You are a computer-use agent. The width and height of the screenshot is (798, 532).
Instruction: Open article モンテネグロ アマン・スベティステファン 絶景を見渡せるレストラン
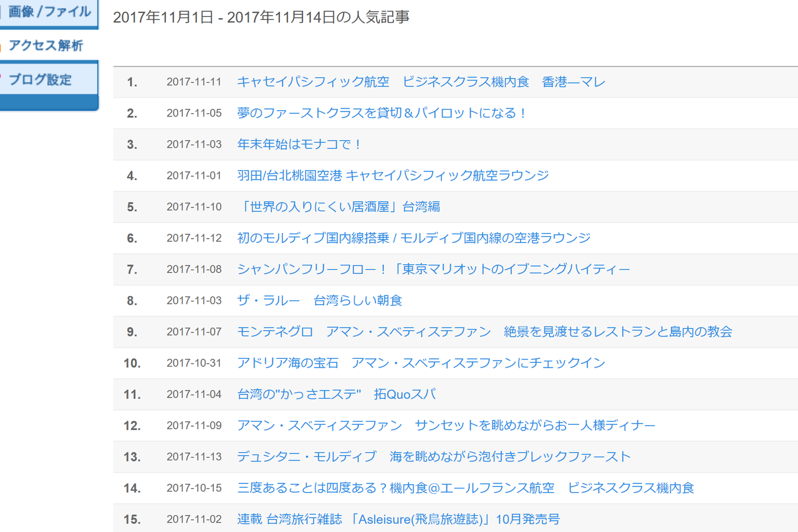[x=484, y=331]
